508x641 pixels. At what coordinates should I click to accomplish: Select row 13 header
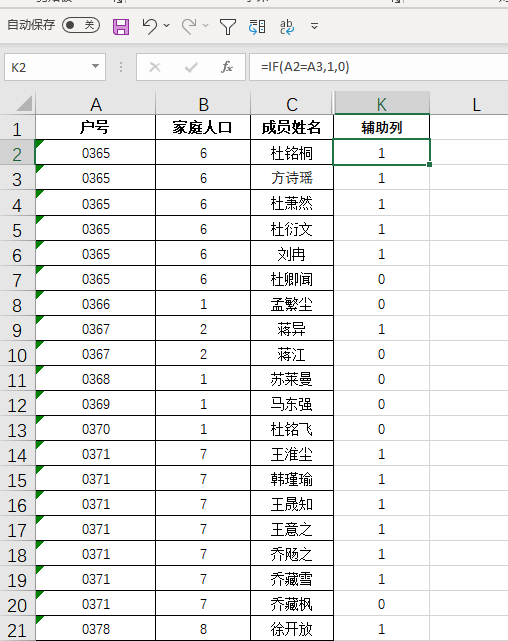pos(17,430)
